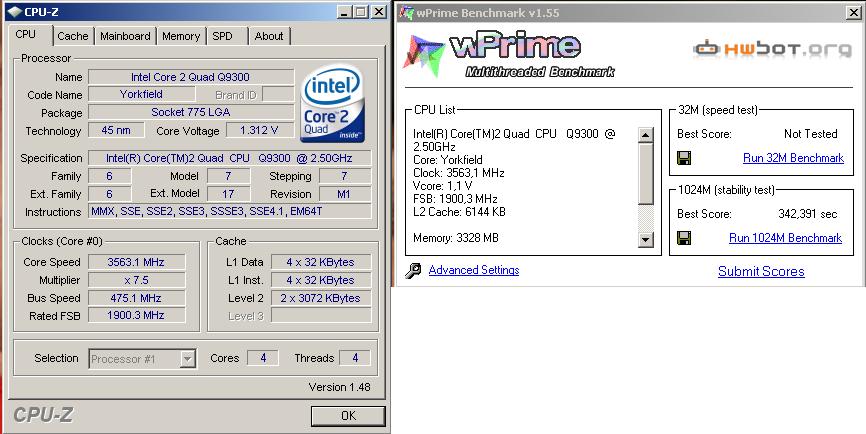Click the 32M score Not Tested
Viewport: 866px width, 434px height.
(x=810, y=134)
